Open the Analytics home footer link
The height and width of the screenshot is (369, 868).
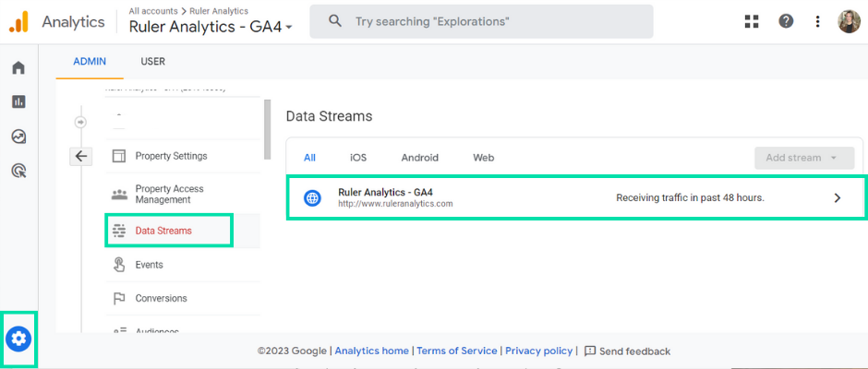pyautogui.click(x=372, y=351)
